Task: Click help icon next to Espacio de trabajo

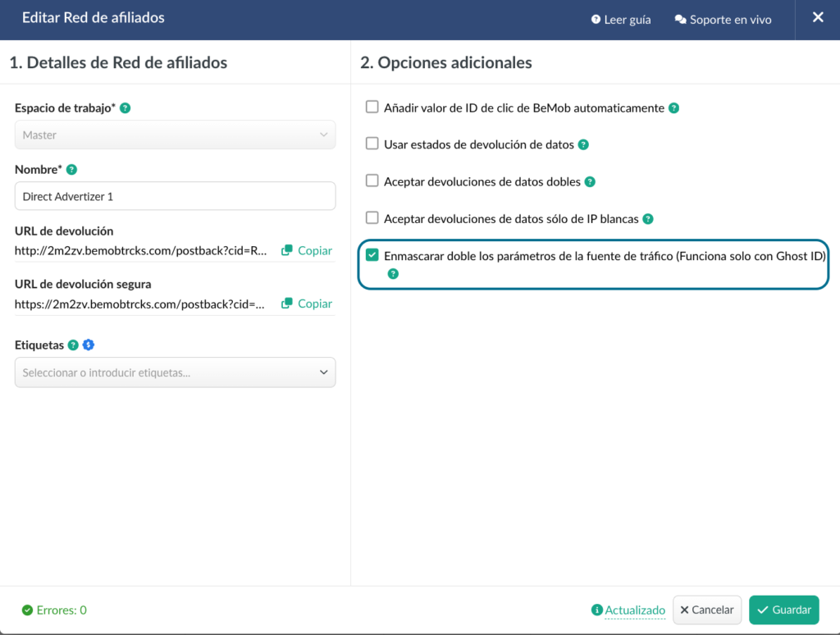Action: pos(126,107)
